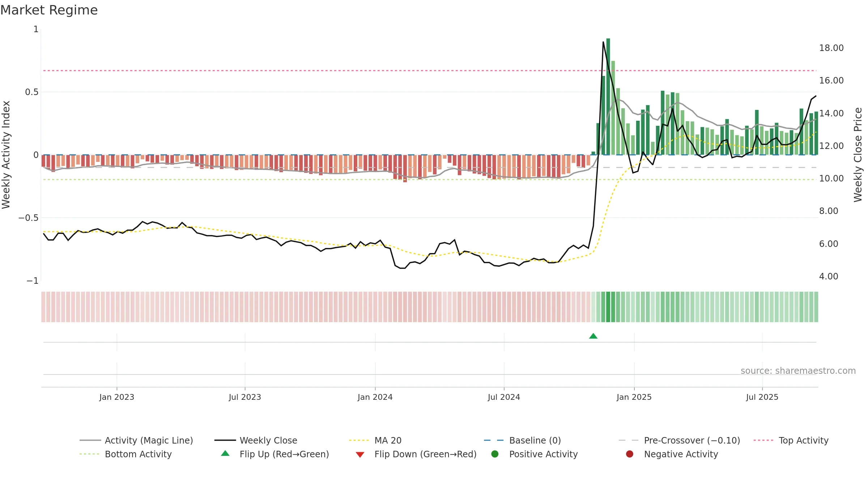Click the 12.00 price axis label
The image size is (868, 488).
(831, 146)
